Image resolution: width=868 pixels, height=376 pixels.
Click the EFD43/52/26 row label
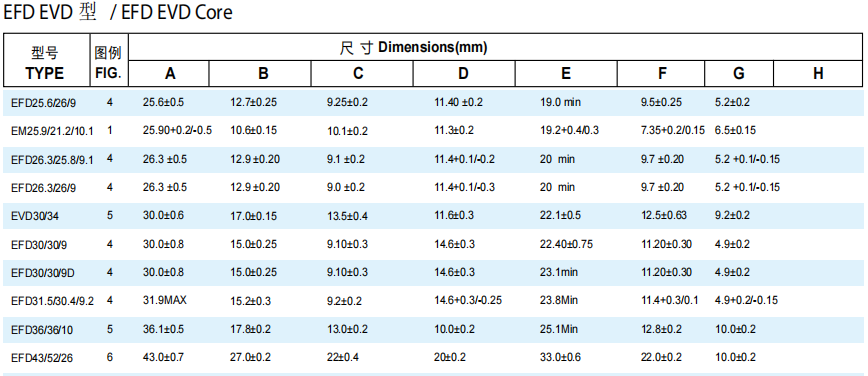tap(42, 358)
